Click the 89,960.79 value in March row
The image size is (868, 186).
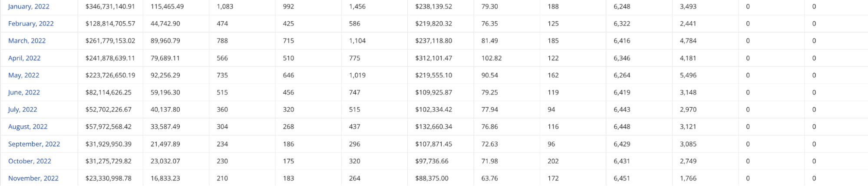pos(165,41)
